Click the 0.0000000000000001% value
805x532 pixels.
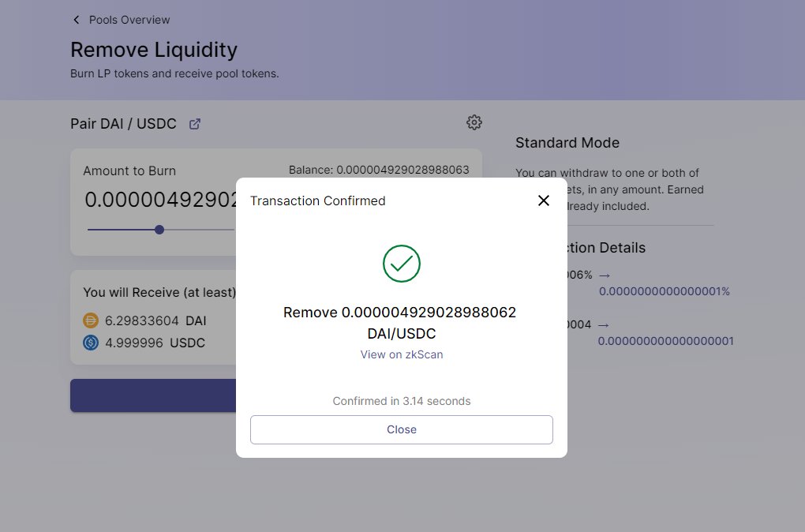[665, 291]
